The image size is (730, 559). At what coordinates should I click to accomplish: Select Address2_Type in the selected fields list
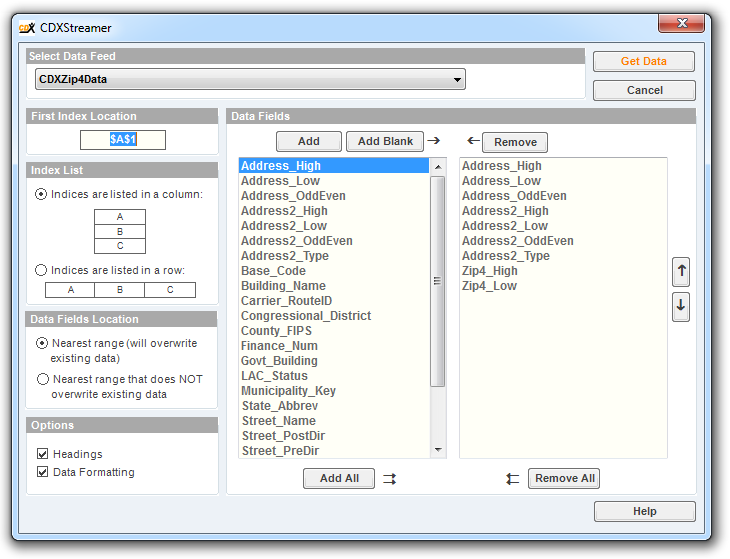point(563,256)
